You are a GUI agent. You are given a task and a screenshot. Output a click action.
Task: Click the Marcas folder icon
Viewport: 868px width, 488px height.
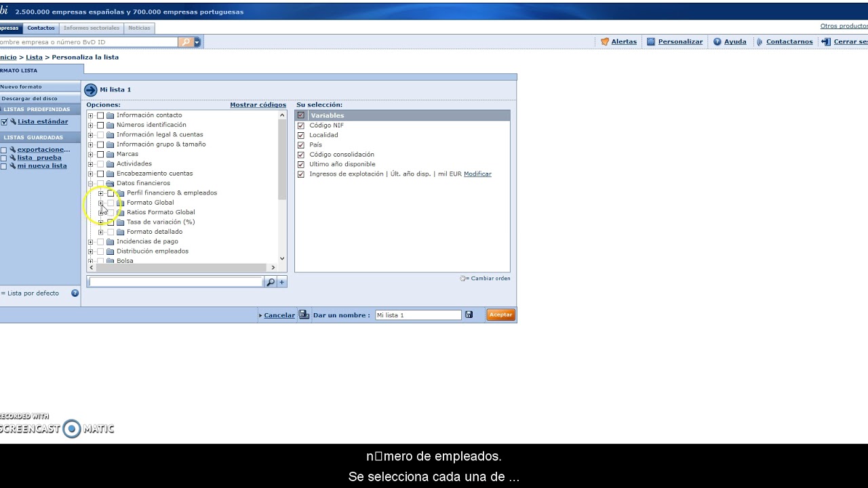[x=110, y=155]
